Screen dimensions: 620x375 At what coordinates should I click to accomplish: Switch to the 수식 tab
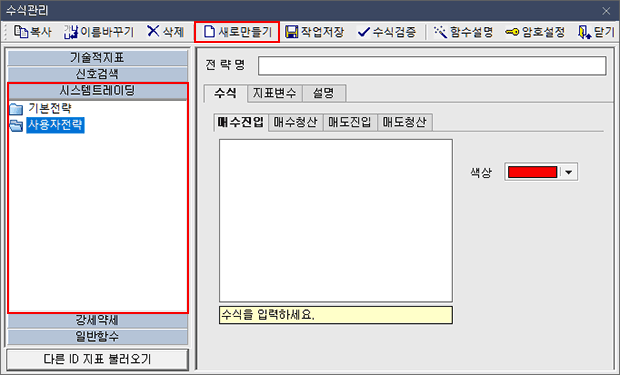pos(226,93)
